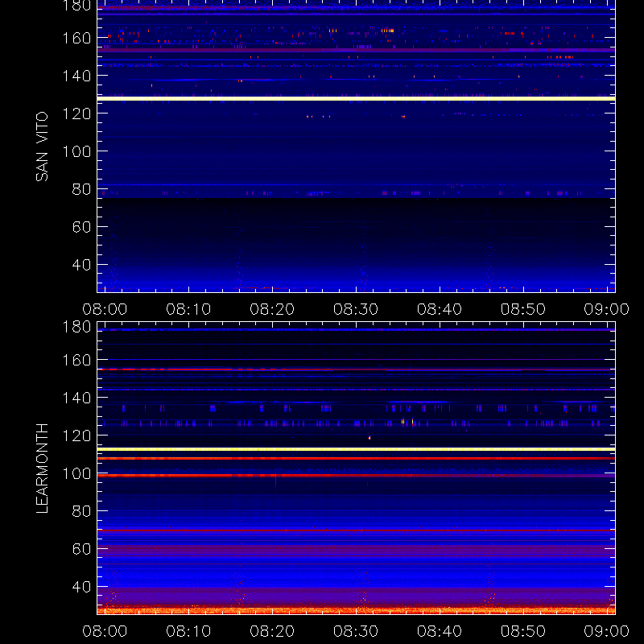
Task: Click the 08:30 time label under Learmonth plot
Action: tap(356, 631)
